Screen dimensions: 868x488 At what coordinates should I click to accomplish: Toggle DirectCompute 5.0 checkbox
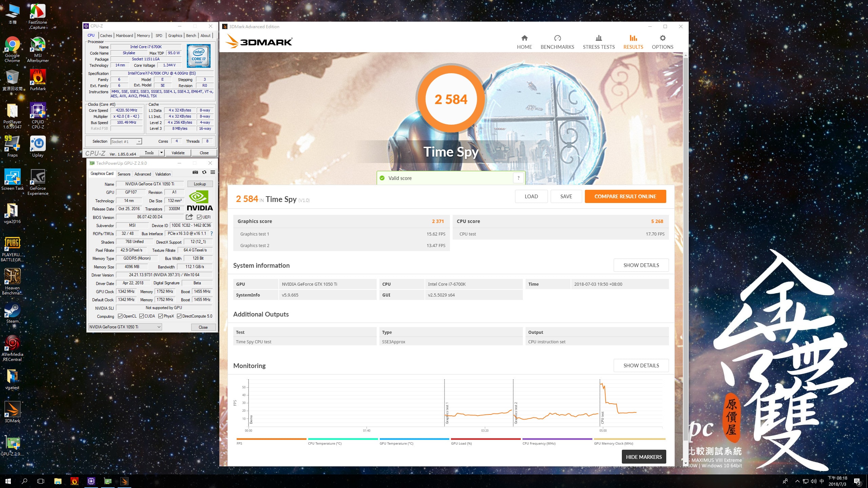tap(179, 316)
